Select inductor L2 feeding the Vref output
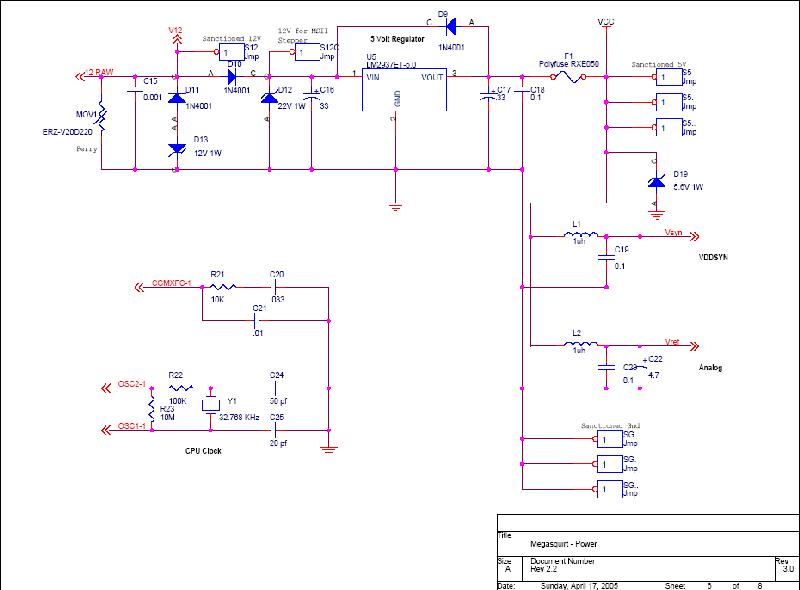This screenshot has width=800, height=590. pos(578,344)
